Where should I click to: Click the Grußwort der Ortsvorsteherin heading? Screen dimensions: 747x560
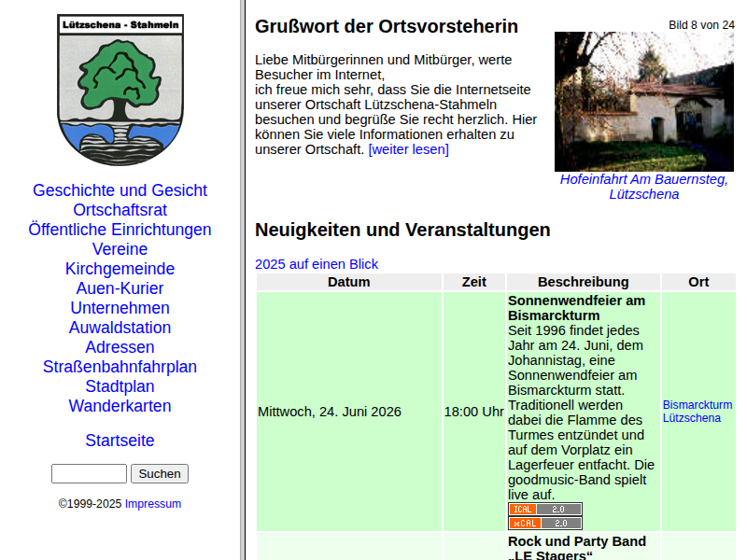point(387,26)
